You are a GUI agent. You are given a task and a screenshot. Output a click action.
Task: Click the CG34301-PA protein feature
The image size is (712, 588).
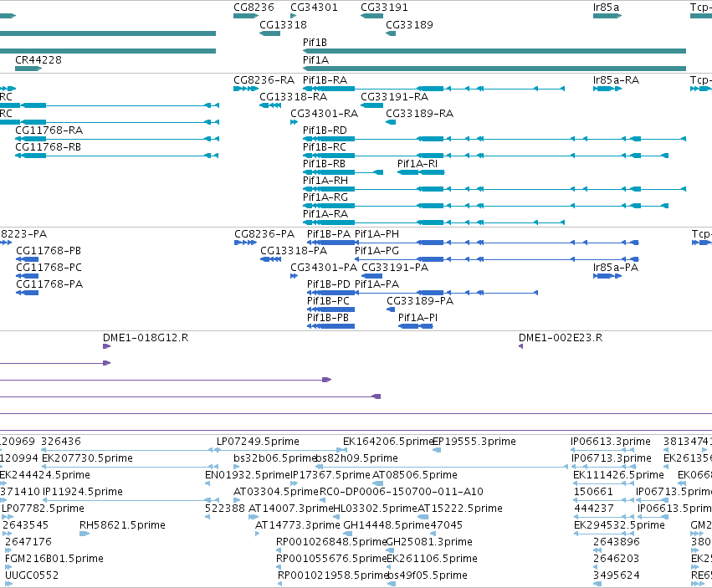tap(294, 276)
